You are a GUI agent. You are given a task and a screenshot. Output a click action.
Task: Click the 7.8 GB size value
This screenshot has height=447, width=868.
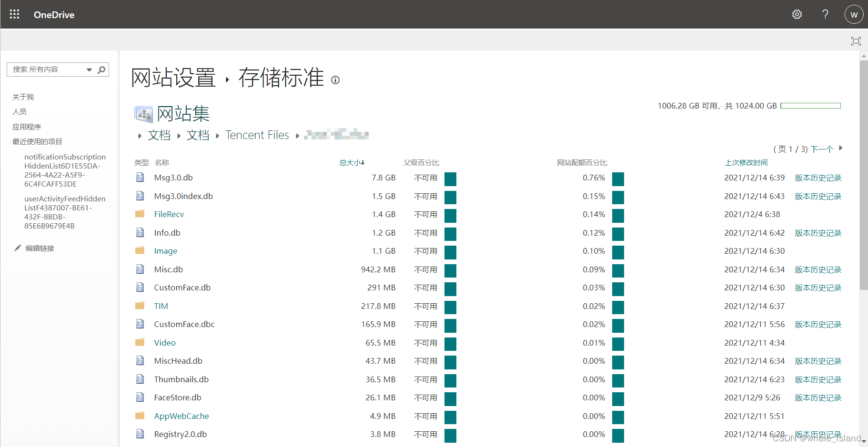click(384, 178)
